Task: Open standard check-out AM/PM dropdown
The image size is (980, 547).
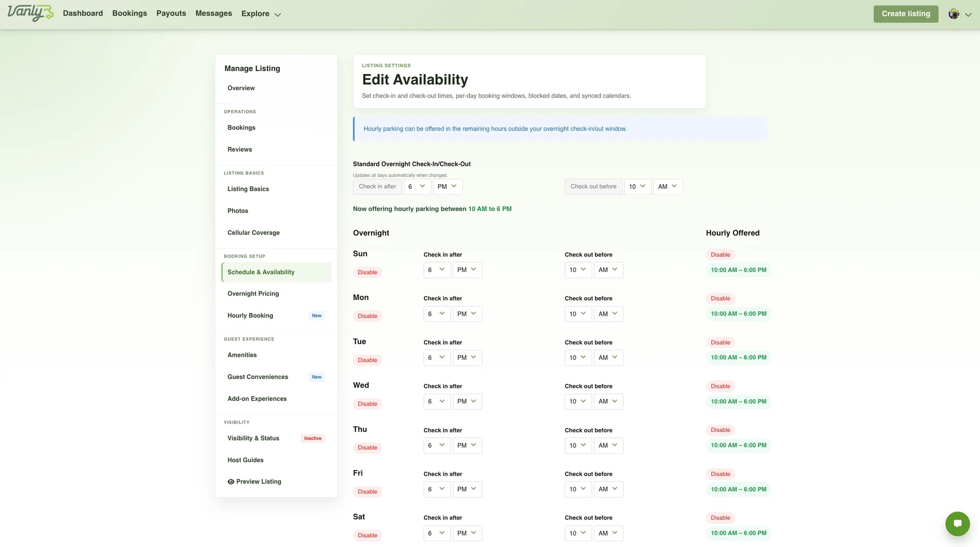Action: click(668, 187)
